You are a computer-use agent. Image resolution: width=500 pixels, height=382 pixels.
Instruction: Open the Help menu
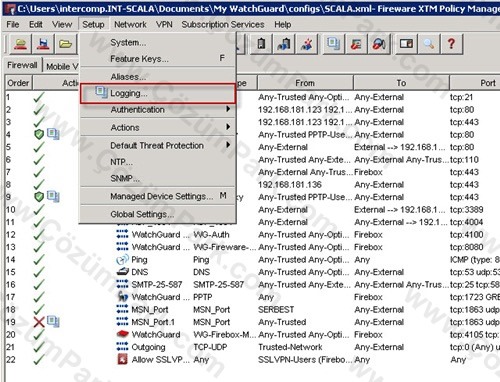click(x=283, y=25)
